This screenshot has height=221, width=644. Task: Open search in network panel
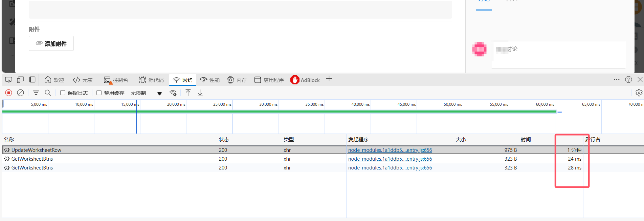[48, 93]
